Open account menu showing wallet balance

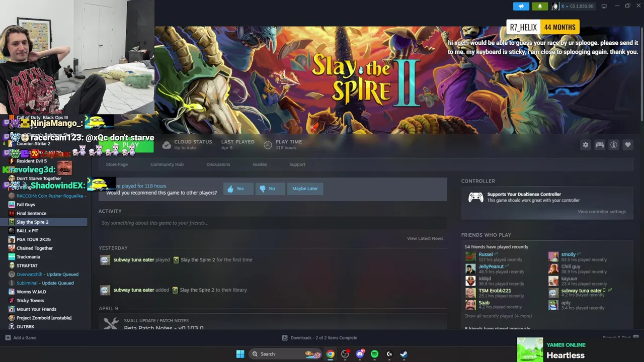click(x=573, y=6)
